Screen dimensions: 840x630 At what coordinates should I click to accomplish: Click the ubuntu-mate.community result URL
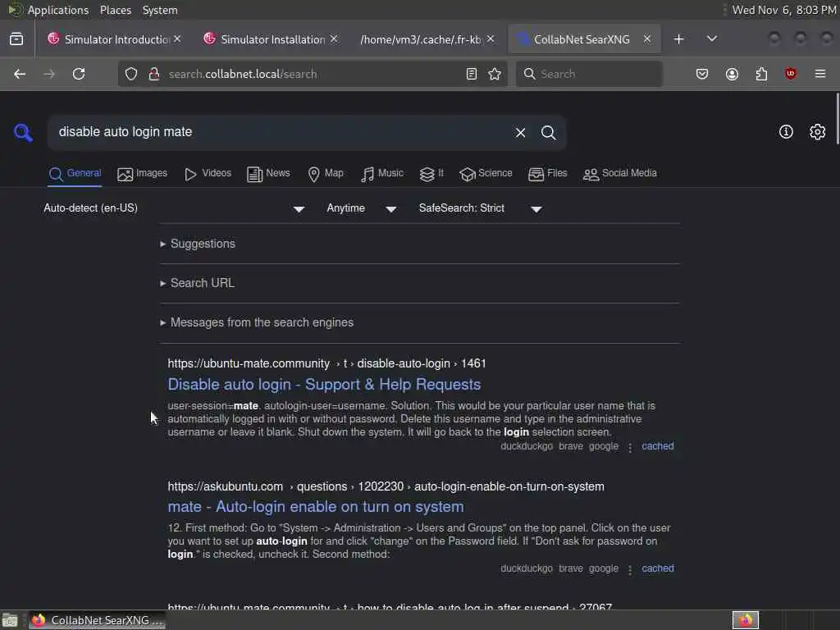click(326, 363)
